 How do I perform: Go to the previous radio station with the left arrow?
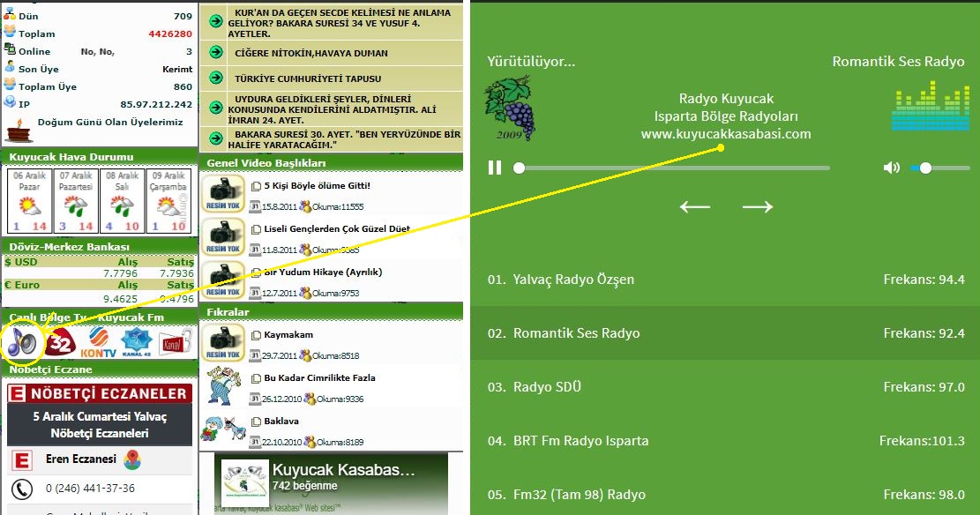695,207
